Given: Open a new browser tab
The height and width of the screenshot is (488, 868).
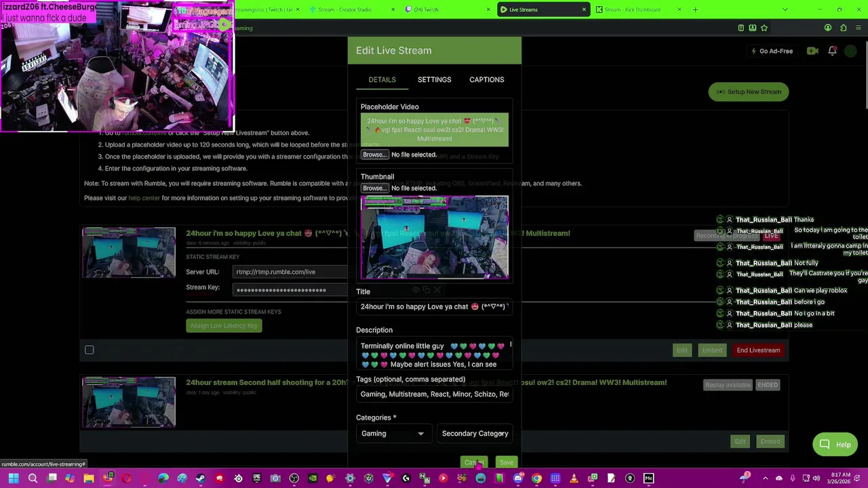Looking at the screenshot, I should (x=695, y=9).
